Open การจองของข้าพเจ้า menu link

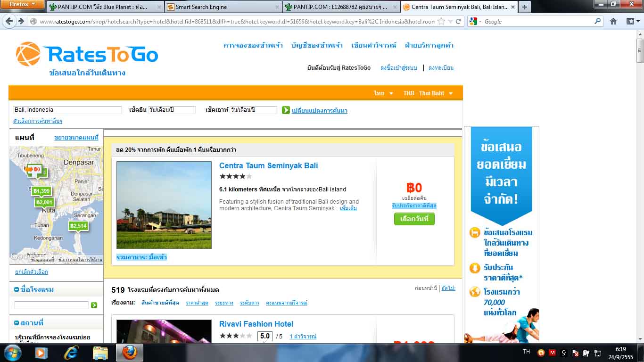coord(253,45)
